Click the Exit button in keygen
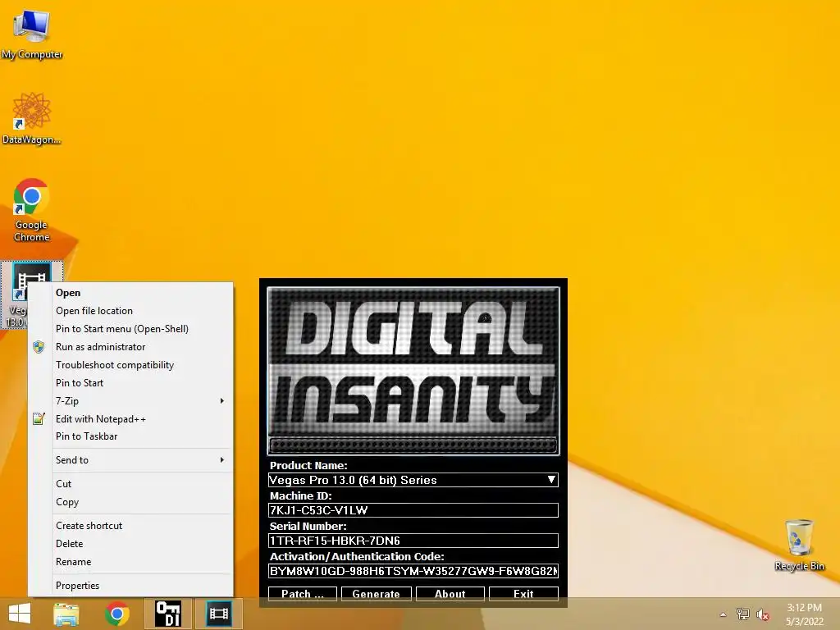The image size is (840, 630). tap(523, 594)
